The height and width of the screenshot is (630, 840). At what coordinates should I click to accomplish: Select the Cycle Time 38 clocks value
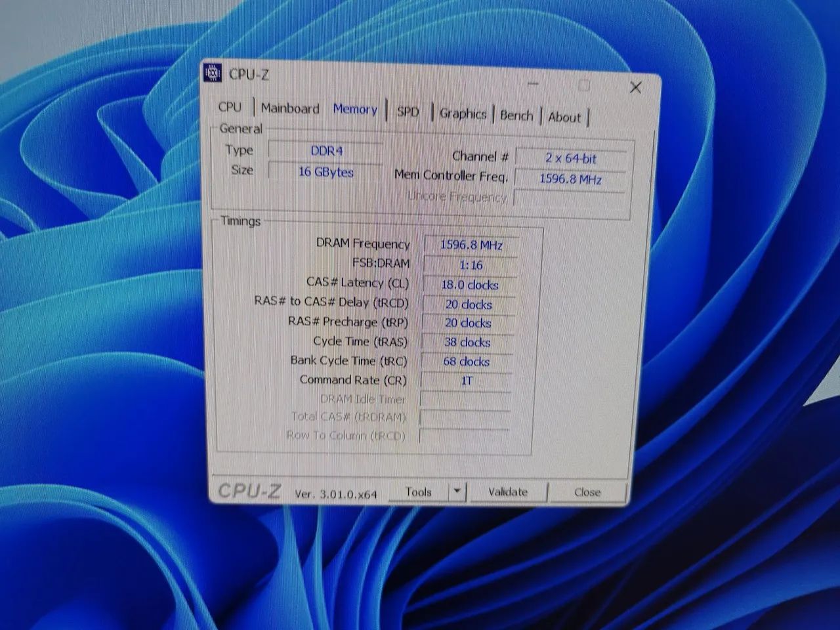click(x=467, y=343)
